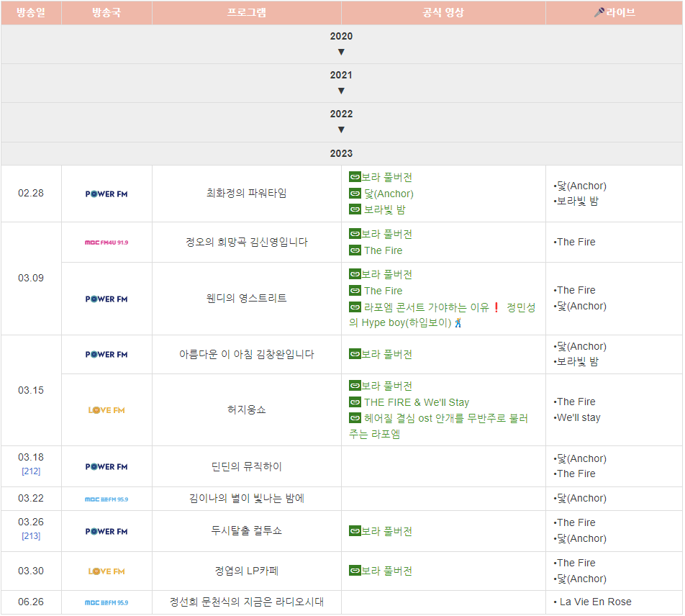Viewport: 685px width, 616px height.
Task: Open footnote [212] under 03.18
Action: (x=31, y=471)
